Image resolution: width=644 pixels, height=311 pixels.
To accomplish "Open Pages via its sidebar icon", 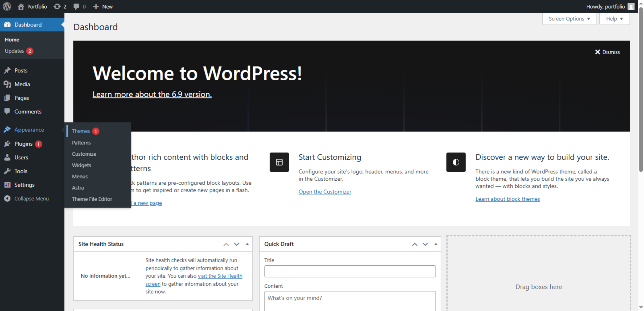I will (x=7, y=98).
